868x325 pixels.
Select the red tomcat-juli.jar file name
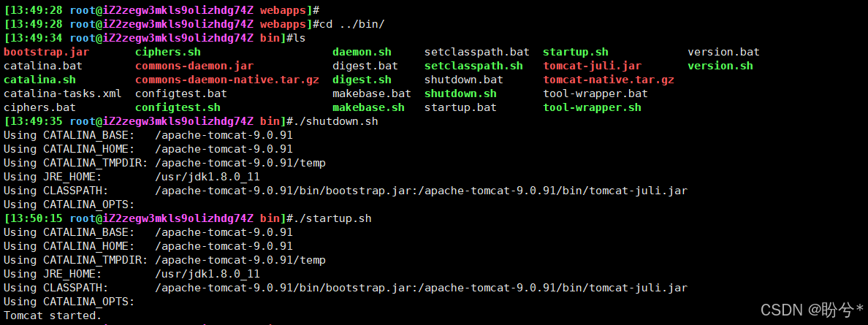coord(593,66)
